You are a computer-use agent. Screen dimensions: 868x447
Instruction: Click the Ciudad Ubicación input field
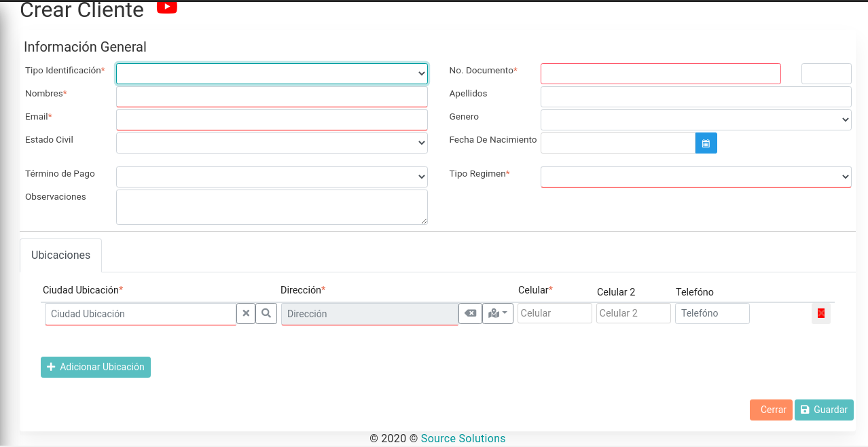pyautogui.click(x=141, y=314)
